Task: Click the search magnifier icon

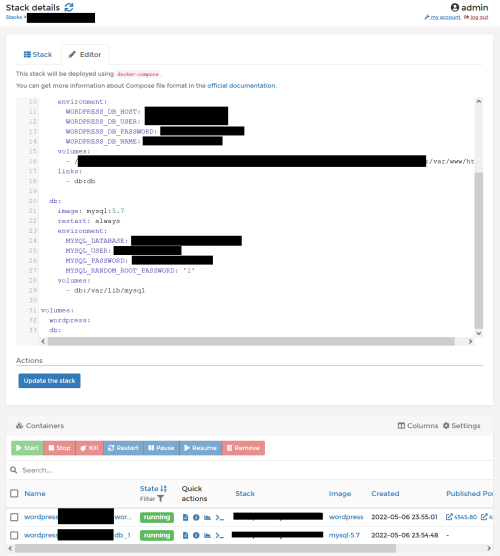Action: click(x=13, y=470)
